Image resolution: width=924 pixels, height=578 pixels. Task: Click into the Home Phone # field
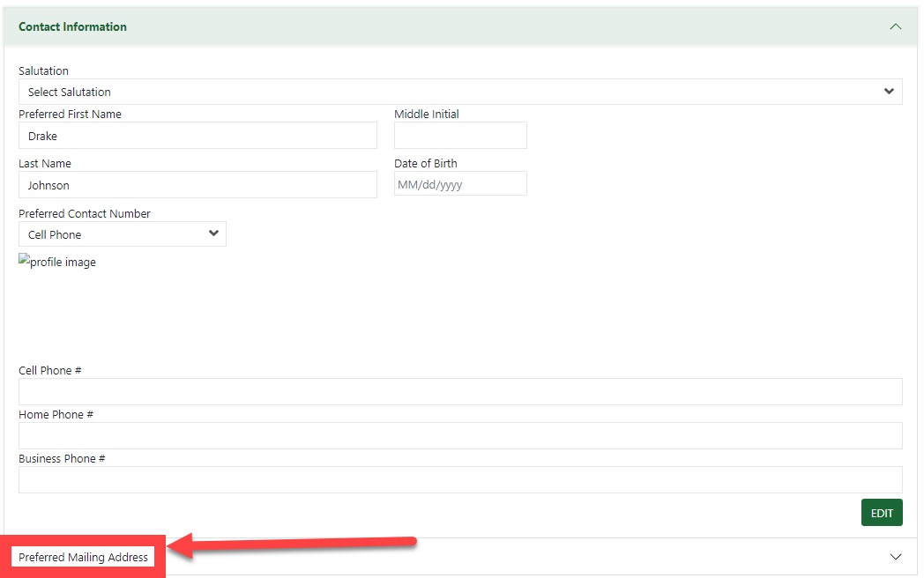click(x=460, y=436)
